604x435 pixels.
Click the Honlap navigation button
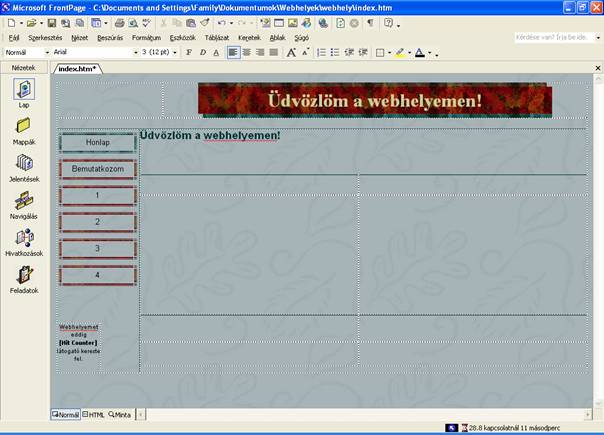click(97, 143)
